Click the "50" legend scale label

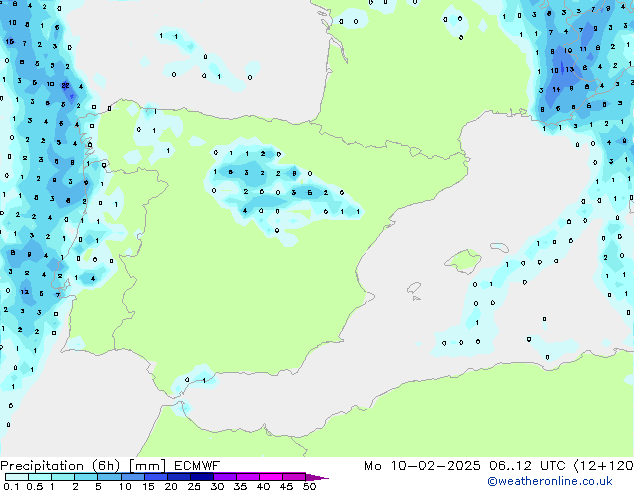click(x=309, y=486)
